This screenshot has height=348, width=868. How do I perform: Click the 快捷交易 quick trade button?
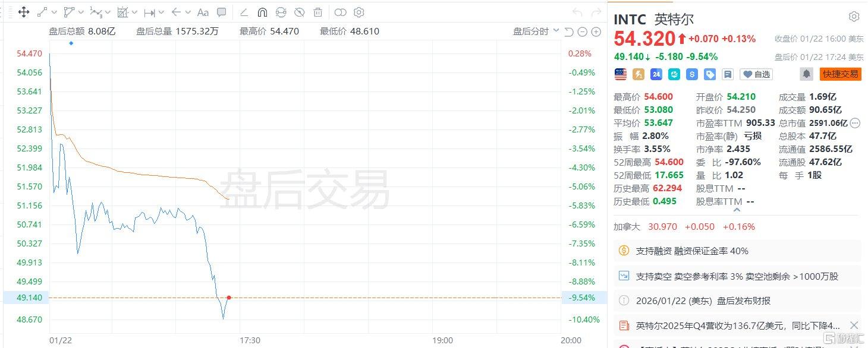(841, 74)
